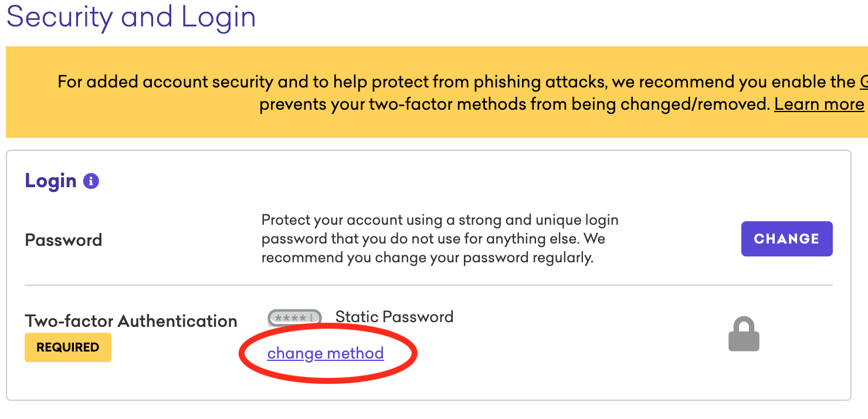Click the Two-factor Authentication label
The height and width of the screenshot is (419, 868).
pos(131,321)
